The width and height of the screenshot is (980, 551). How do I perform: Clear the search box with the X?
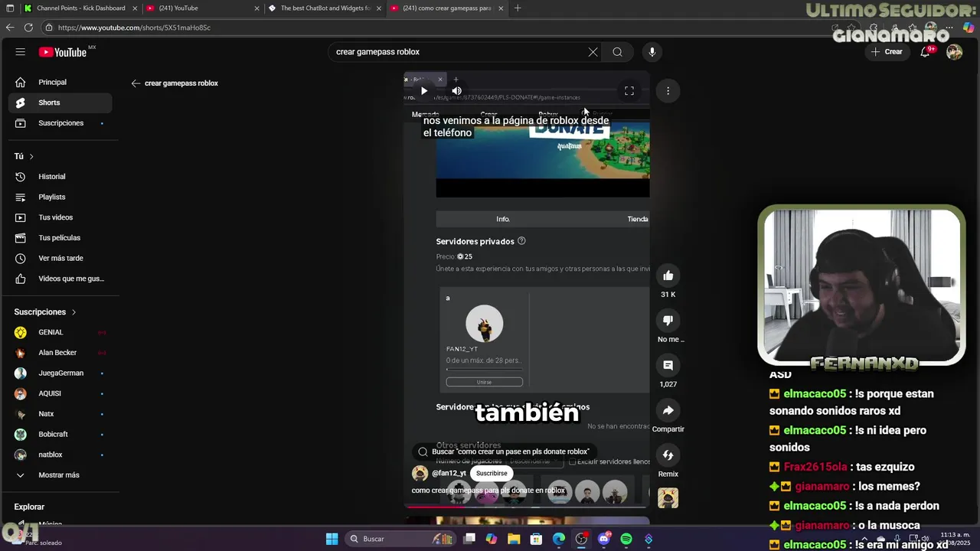[x=593, y=52]
